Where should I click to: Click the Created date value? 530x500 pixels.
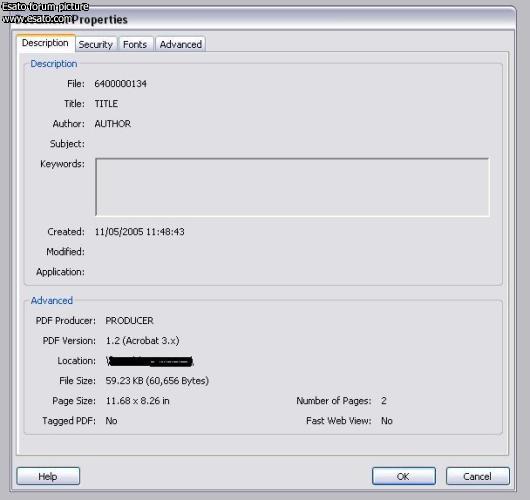point(139,232)
